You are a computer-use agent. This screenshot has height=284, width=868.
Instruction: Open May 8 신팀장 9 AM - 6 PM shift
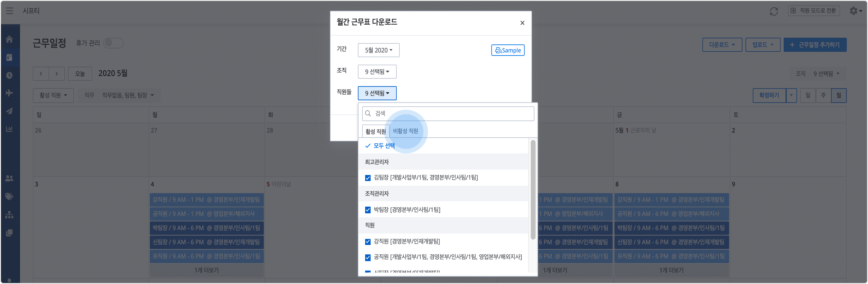point(671,242)
